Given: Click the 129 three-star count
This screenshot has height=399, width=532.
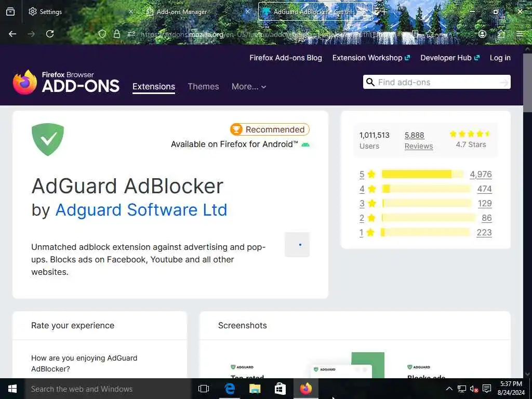Looking at the screenshot, I should [x=485, y=204].
